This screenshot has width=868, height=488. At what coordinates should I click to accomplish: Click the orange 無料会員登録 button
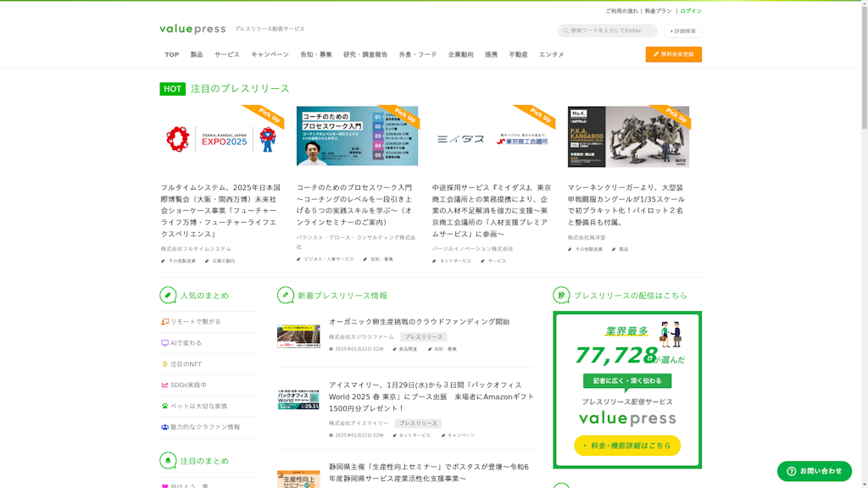click(673, 54)
